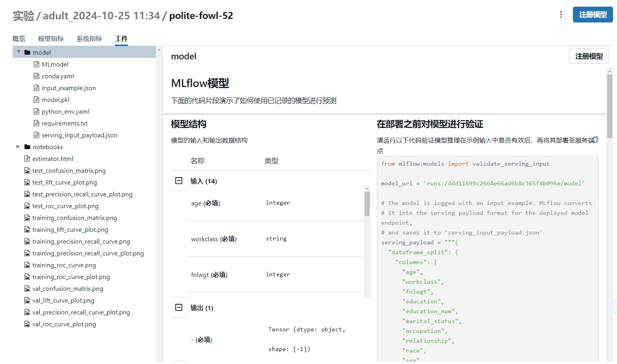617x364 pixels.
Task: Click the age (必填) schema row
Action: point(275,203)
